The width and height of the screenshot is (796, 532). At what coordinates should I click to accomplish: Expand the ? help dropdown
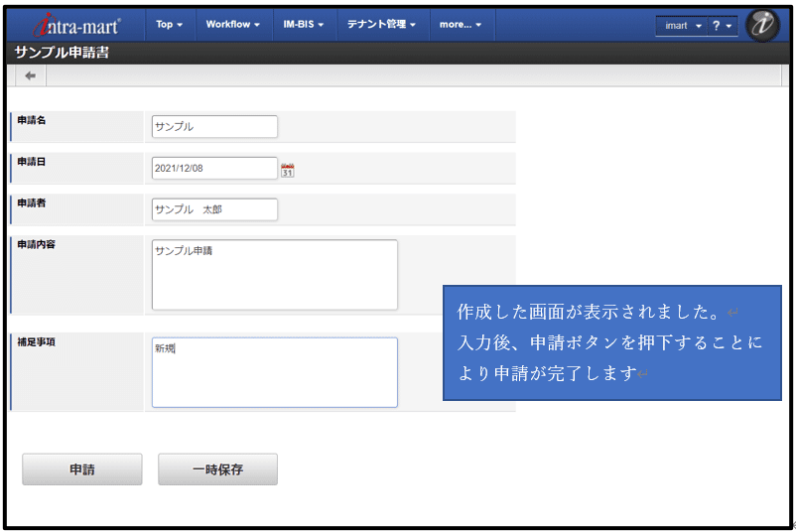(x=722, y=26)
